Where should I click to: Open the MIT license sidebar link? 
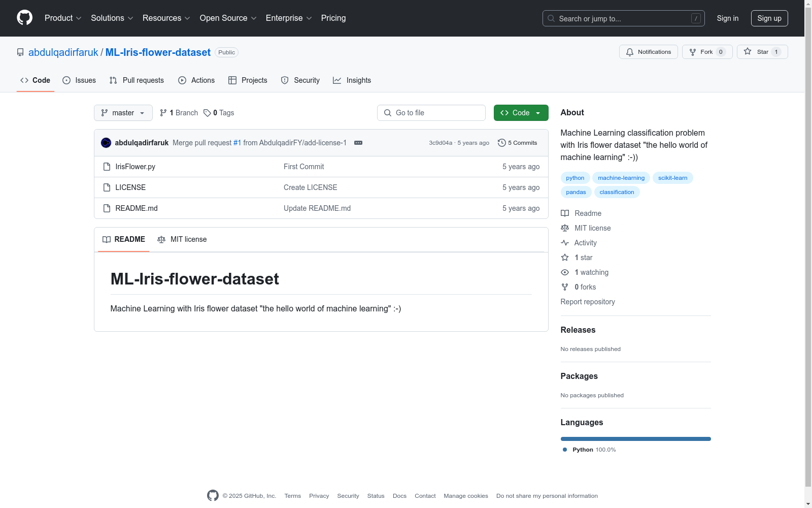pyautogui.click(x=586, y=228)
